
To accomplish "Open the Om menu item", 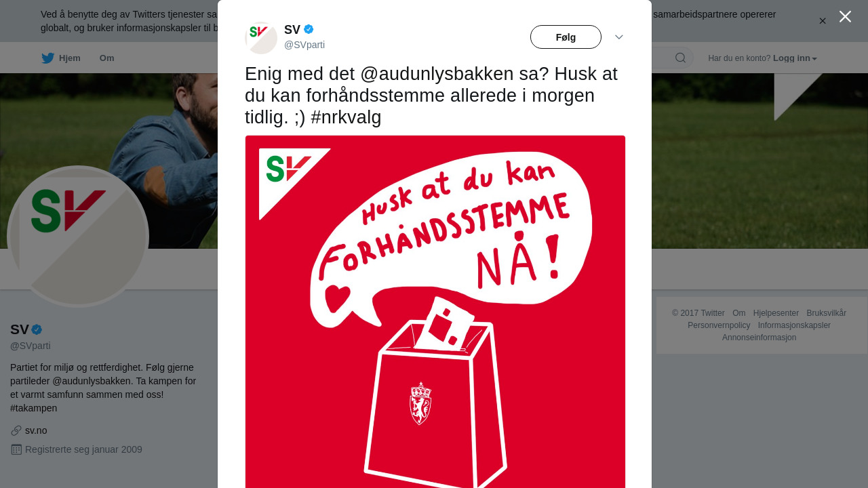I will (x=106, y=58).
